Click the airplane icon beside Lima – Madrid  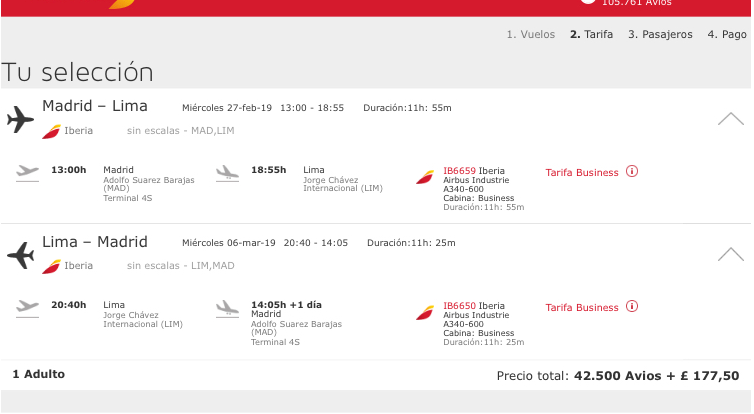tap(20, 255)
